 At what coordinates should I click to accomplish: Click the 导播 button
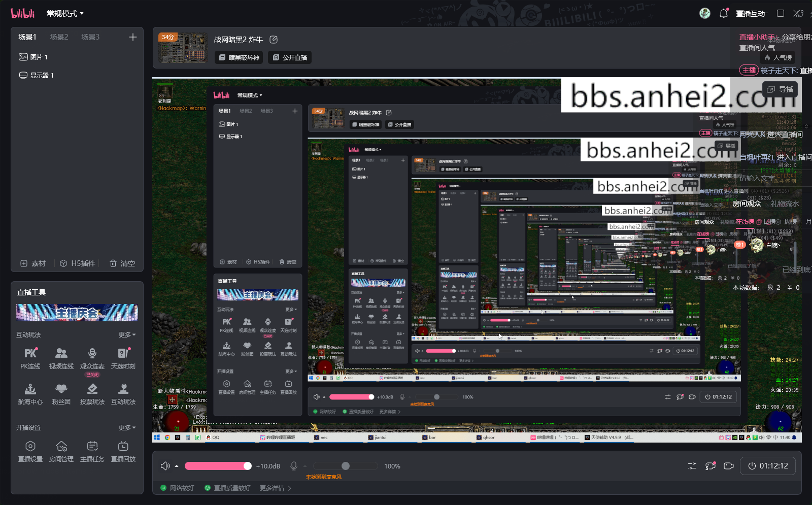click(x=780, y=89)
